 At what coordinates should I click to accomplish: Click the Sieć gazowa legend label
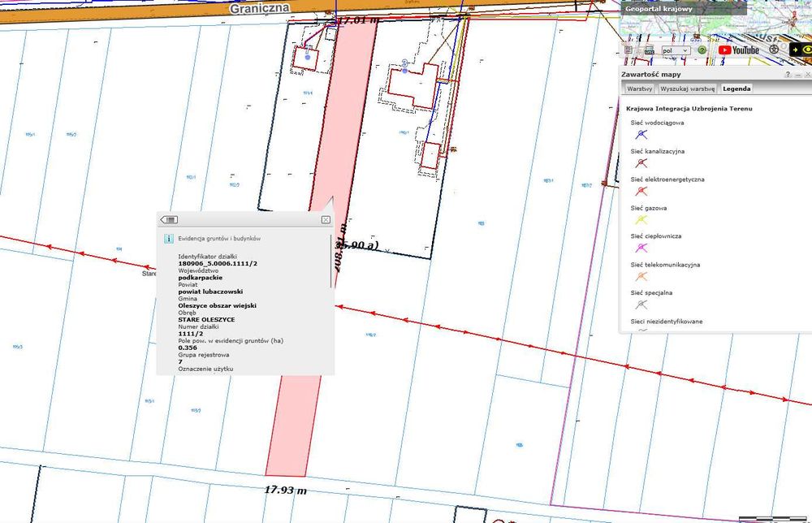pos(648,208)
